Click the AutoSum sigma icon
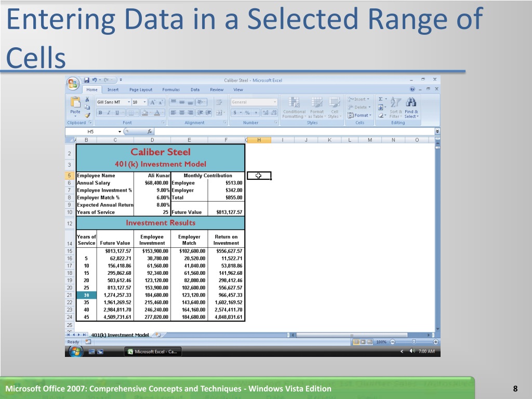 coord(381,99)
